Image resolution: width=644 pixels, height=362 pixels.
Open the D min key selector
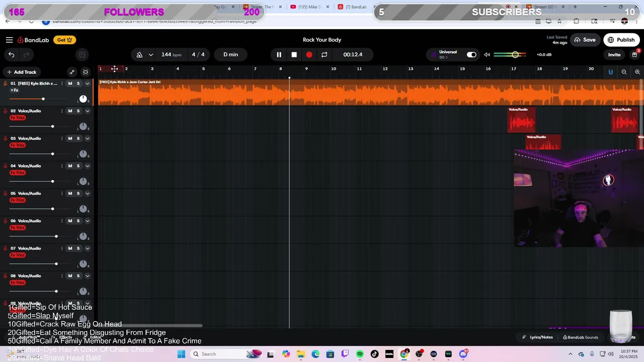(230, 54)
